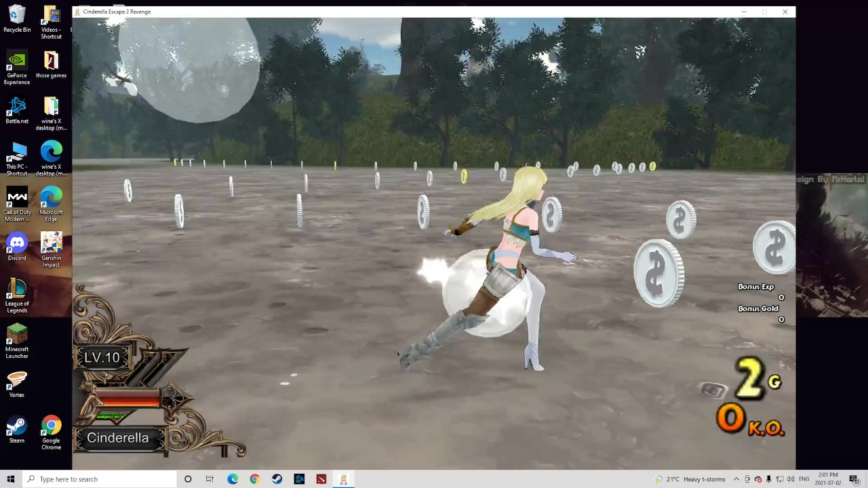Click the Meet Now tray icon
Image resolution: width=868 pixels, height=488 pixels.
(x=747, y=479)
